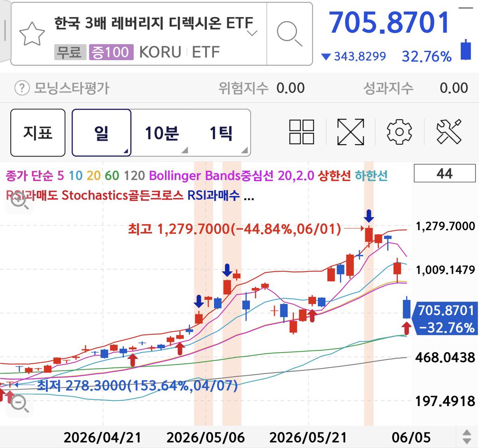The image size is (479, 448).
Task: Open help for 모닝스타평가 question mark
Action: click(22, 88)
